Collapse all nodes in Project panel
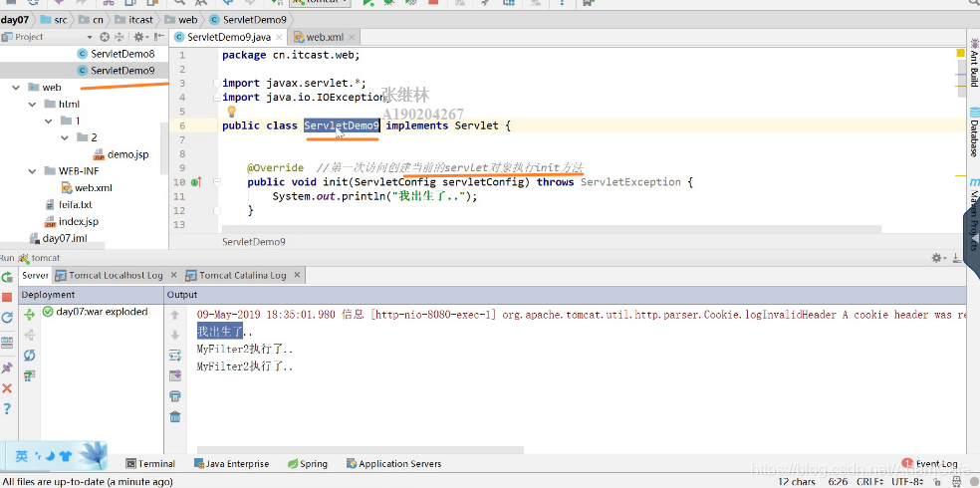This screenshot has height=488, width=980. pyautogui.click(x=119, y=37)
